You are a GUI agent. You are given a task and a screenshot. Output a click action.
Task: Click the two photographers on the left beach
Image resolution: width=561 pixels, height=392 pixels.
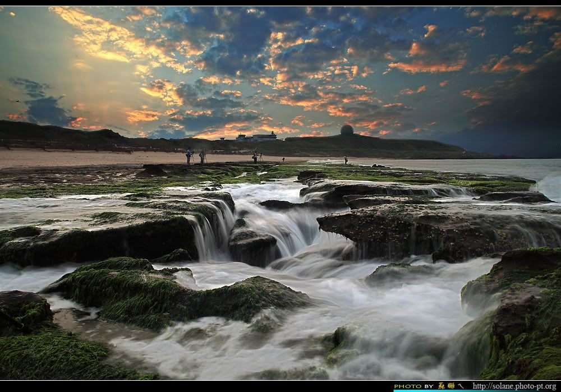point(195,155)
